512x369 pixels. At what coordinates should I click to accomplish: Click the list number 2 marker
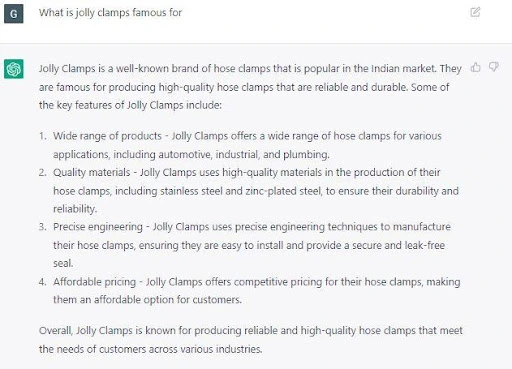click(x=42, y=172)
